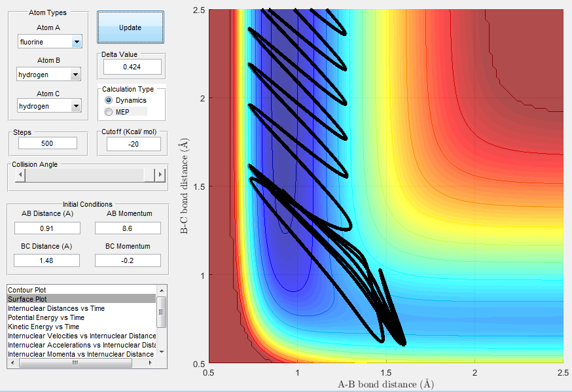Click the Update button
This screenshot has width=572, height=392.
point(130,27)
